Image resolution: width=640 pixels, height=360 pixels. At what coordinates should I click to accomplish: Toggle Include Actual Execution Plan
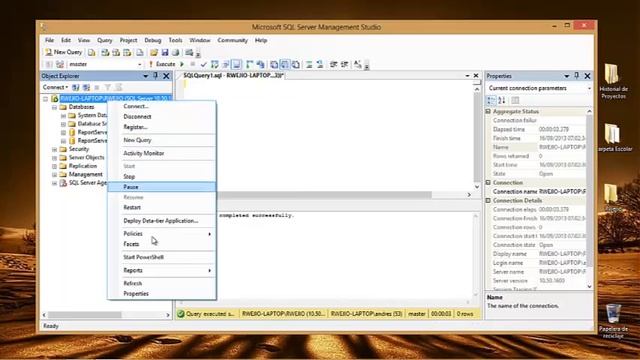coord(249,64)
